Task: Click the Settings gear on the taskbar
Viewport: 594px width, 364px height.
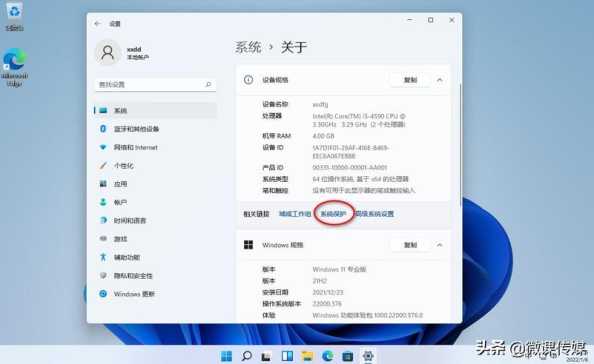Action: pos(368,356)
